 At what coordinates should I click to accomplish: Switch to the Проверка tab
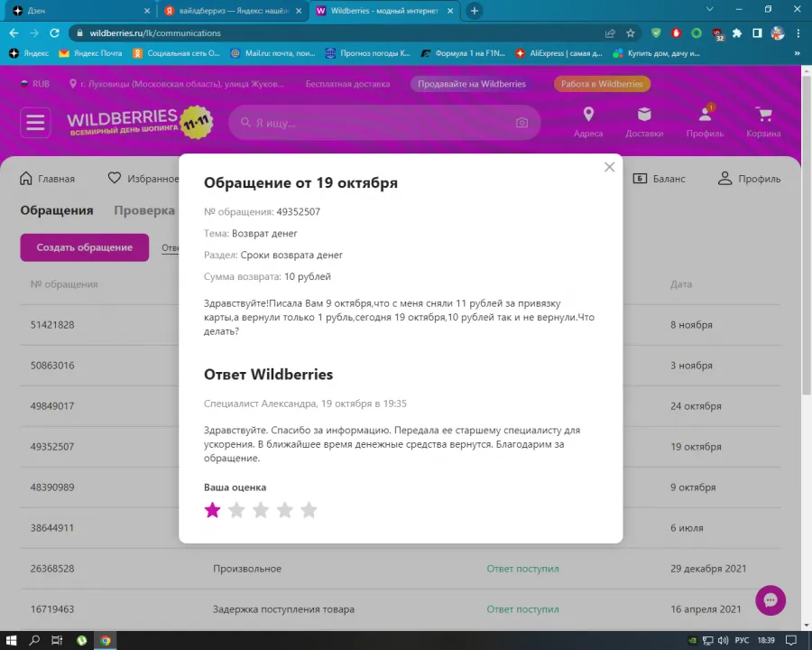(x=144, y=210)
